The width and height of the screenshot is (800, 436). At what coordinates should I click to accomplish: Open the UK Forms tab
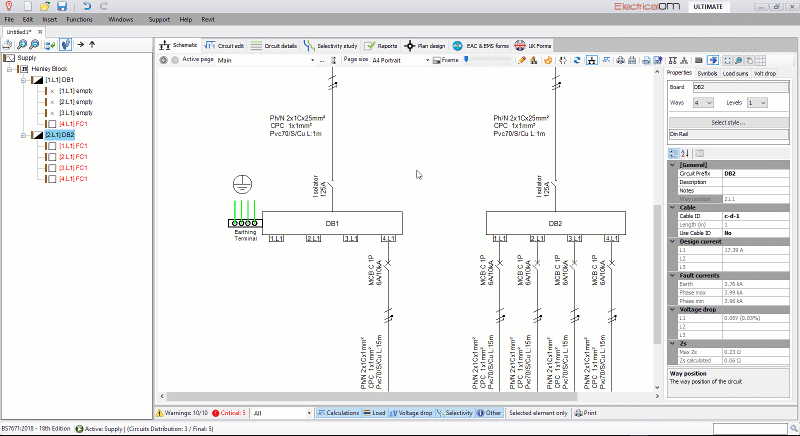[x=533, y=46]
